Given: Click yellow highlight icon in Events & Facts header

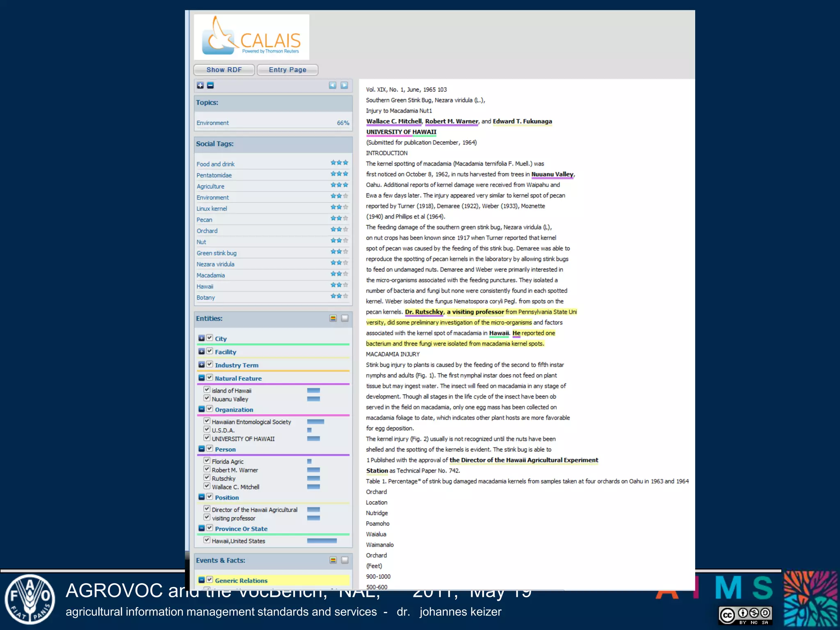Looking at the screenshot, I should (333, 560).
